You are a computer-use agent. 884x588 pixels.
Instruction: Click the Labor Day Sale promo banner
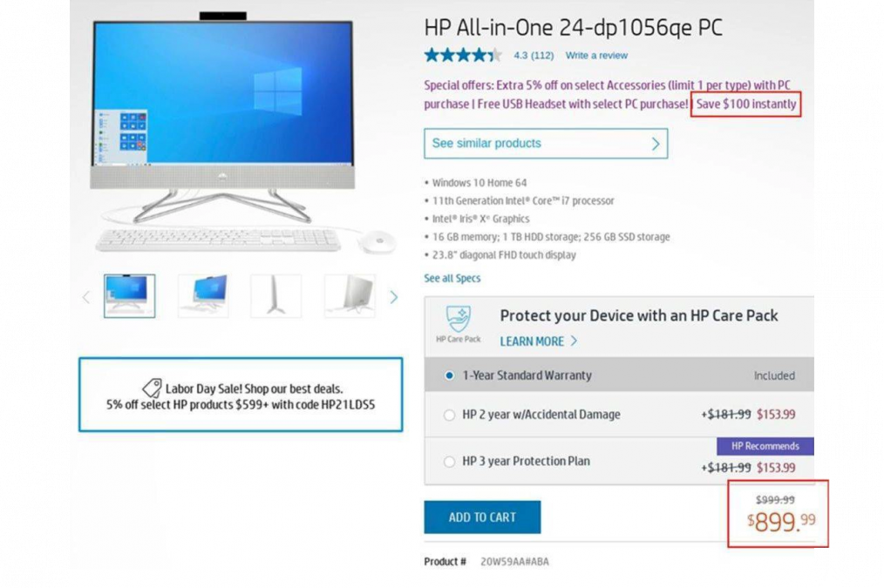[241, 395]
